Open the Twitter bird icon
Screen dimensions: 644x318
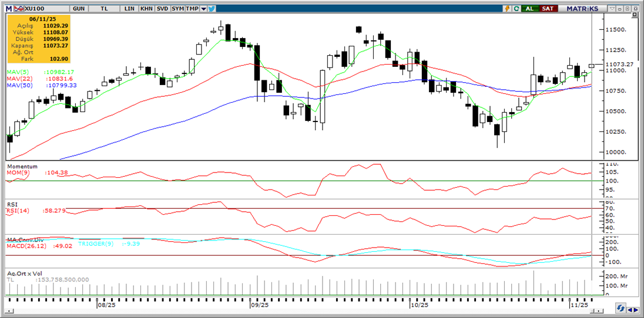tap(212, 9)
